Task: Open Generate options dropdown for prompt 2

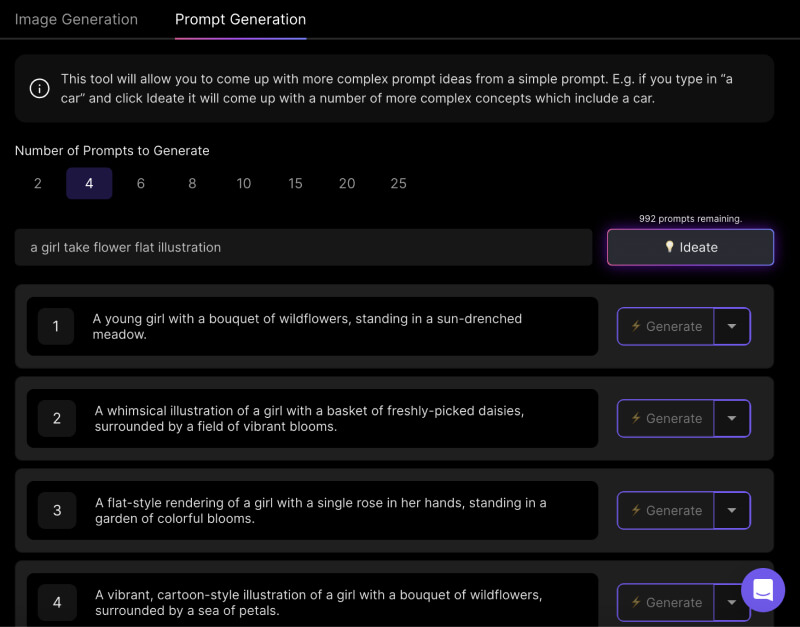Action: (732, 418)
